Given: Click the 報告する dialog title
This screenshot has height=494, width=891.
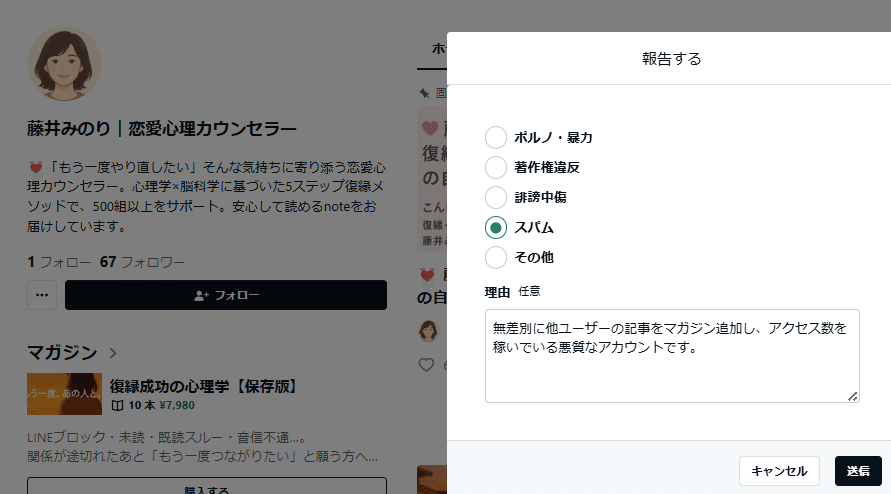Looking at the screenshot, I should point(672,59).
